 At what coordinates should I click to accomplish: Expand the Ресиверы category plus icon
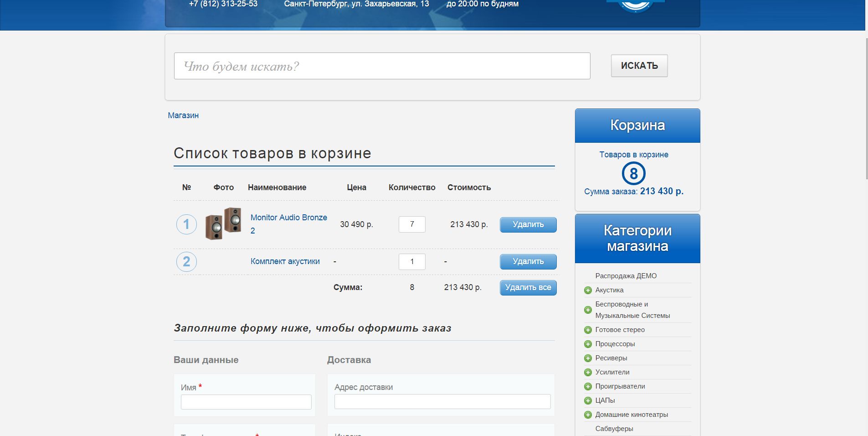pos(588,358)
